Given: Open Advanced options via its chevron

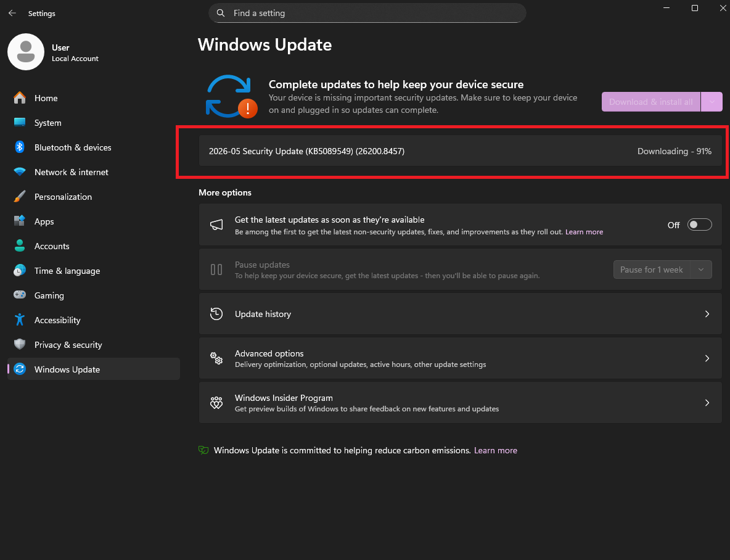Looking at the screenshot, I should tap(707, 358).
